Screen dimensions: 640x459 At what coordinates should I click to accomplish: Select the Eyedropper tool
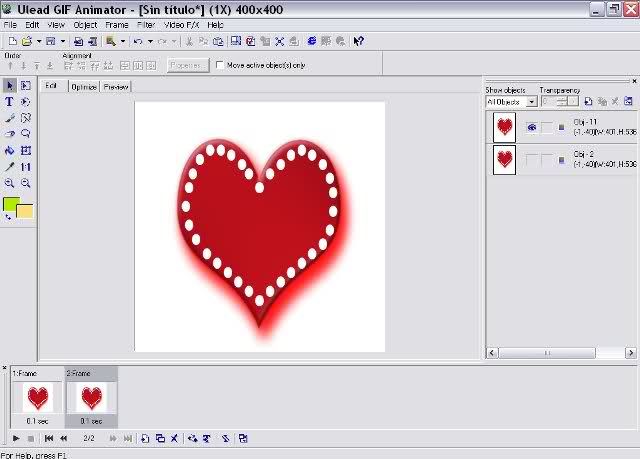tap(9, 167)
